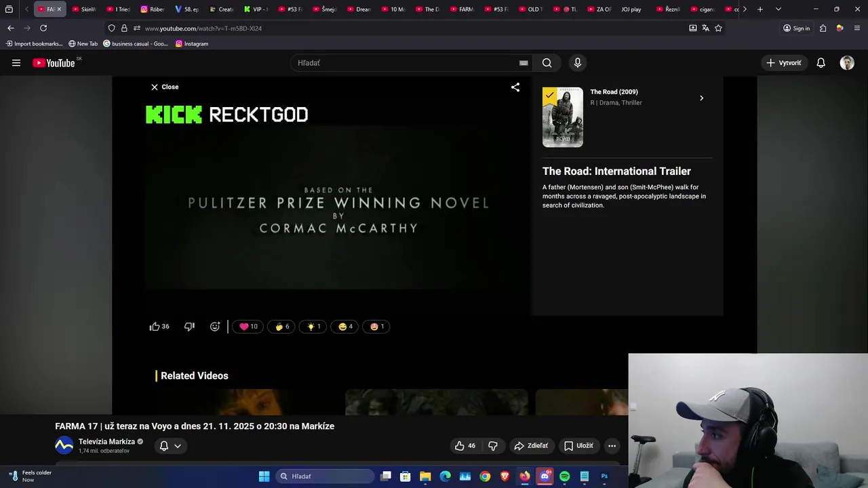Switch to the Dream tab

(x=359, y=9)
